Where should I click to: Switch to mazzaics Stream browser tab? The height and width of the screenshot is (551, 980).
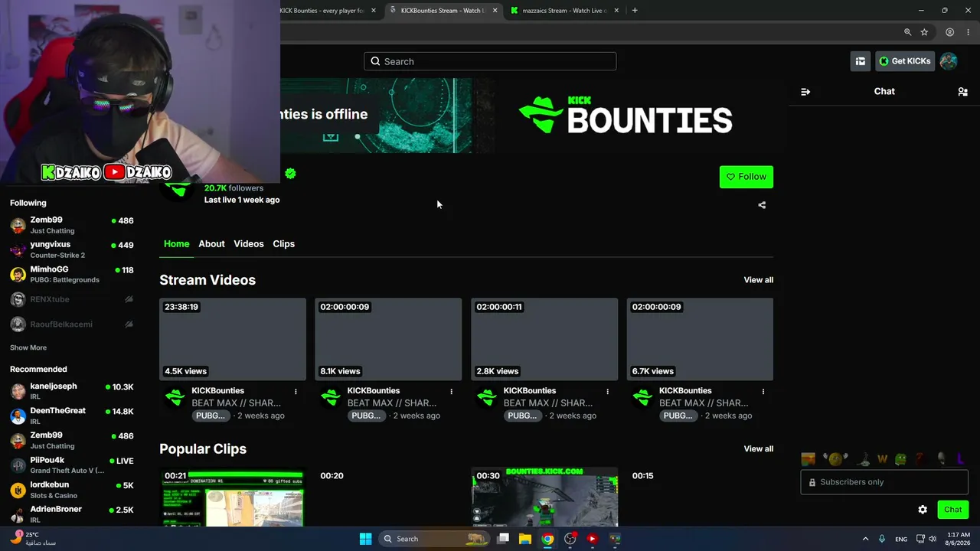(x=565, y=11)
